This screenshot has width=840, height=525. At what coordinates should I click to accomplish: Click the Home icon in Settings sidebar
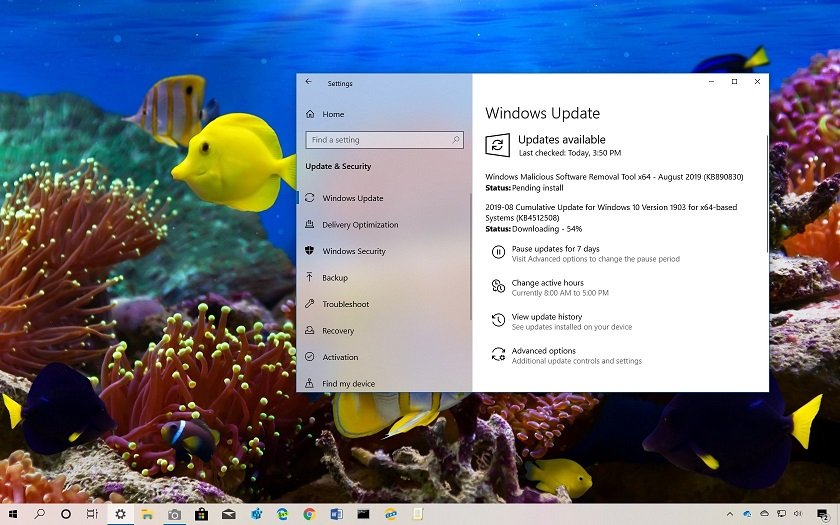[x=310, y=114]
